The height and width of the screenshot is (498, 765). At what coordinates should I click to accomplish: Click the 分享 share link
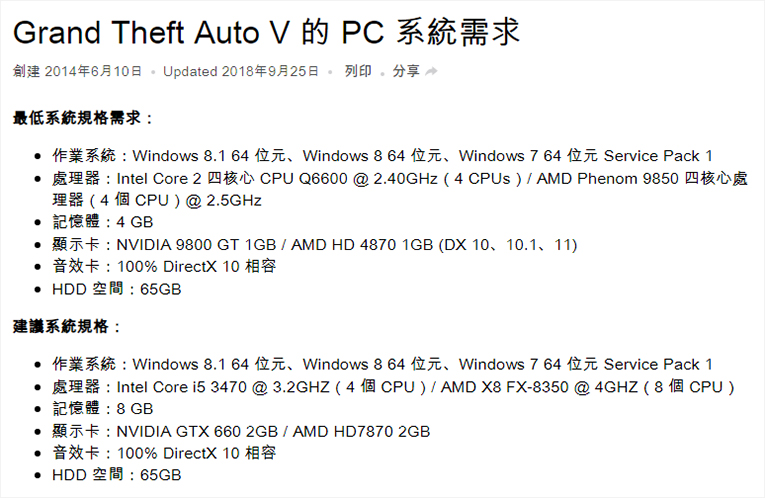tap(405, 72)
